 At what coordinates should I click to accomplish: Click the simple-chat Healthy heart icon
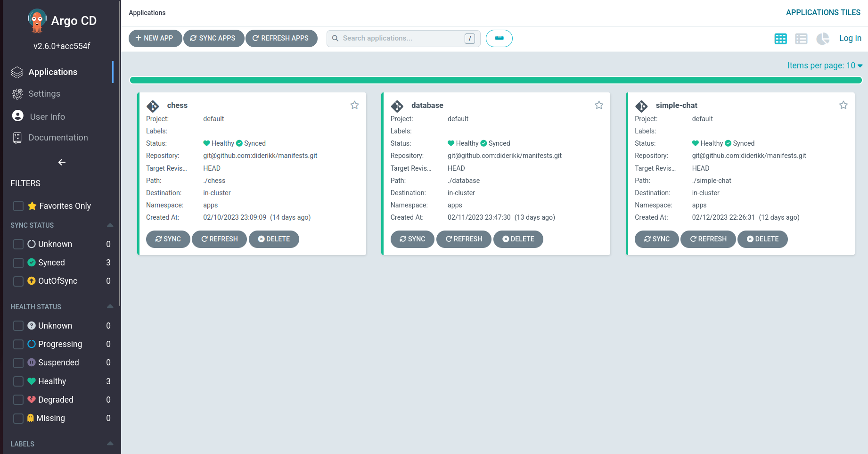pyautogui.click(x=695, y=143)
